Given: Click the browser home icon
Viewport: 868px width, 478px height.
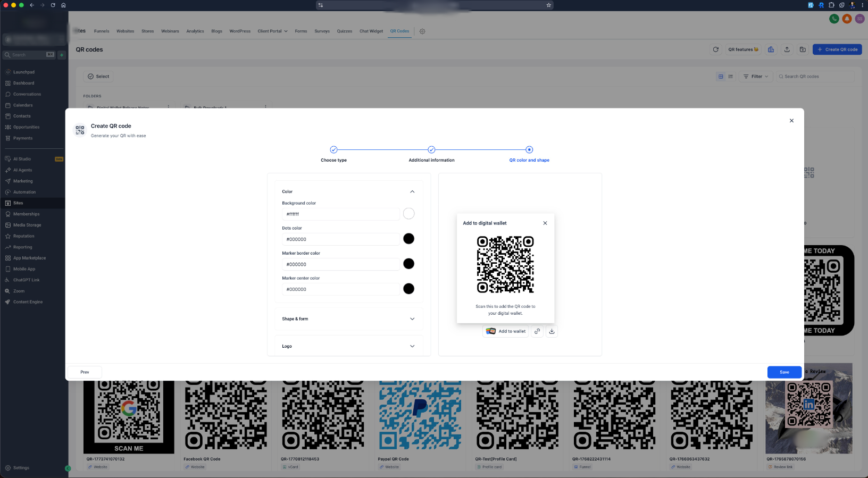Looking at the screenshot, I should point(63,5).
